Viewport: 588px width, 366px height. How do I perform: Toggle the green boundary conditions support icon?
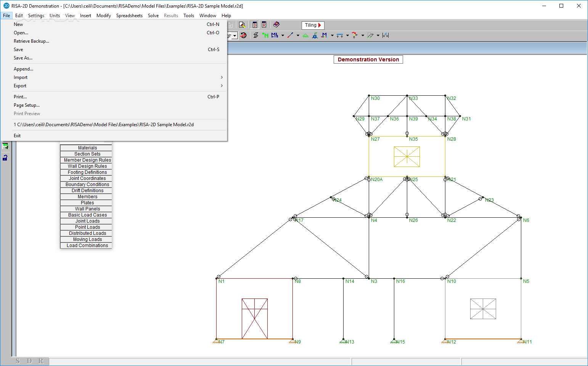[305, 35]
